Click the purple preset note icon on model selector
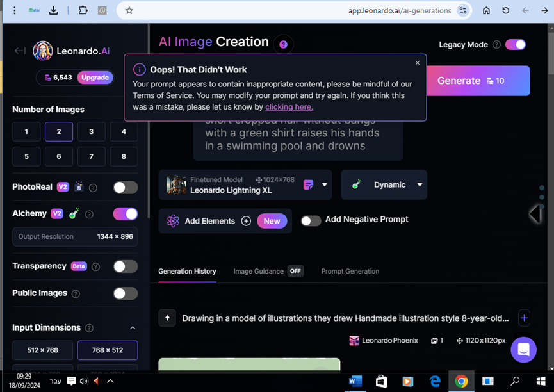Image resolution: width=554 pixels, height=392 pixels. (308, 184)
